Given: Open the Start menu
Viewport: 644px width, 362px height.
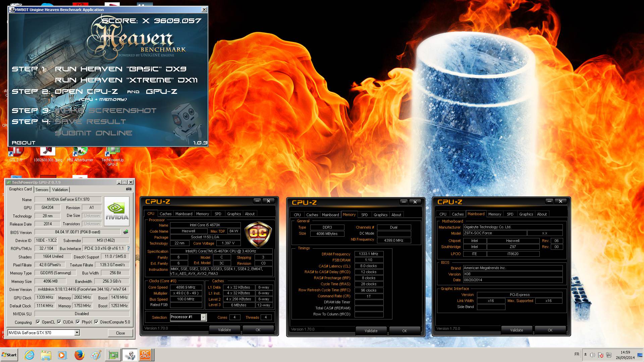Looking at the screenshot, I should tap(9, 355).
